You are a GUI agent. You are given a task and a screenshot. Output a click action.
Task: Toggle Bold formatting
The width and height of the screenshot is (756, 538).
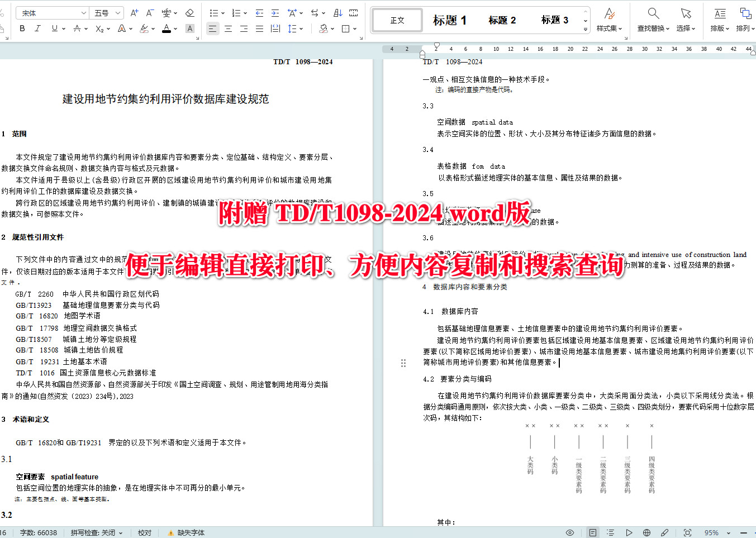click(22, 28)
